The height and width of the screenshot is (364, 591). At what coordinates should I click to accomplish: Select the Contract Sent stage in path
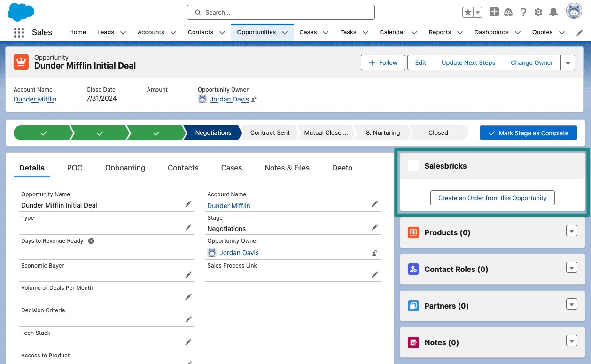[270, 133]
